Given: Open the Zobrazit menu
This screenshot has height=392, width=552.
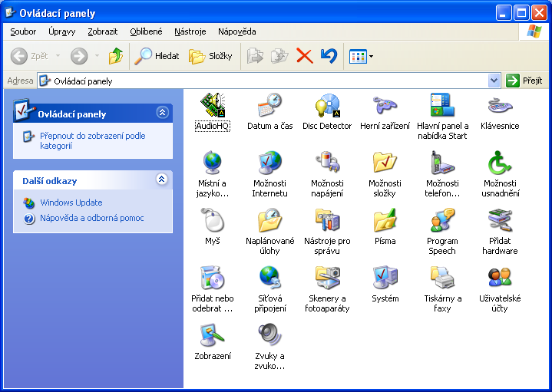Looking at the screenshot, I should [102, 31].
